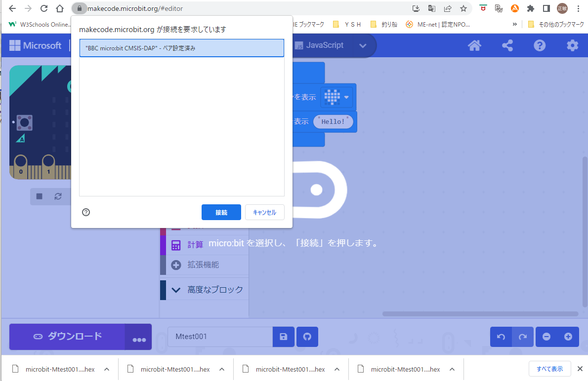Click the MakeCode home icon

[474, 46]
